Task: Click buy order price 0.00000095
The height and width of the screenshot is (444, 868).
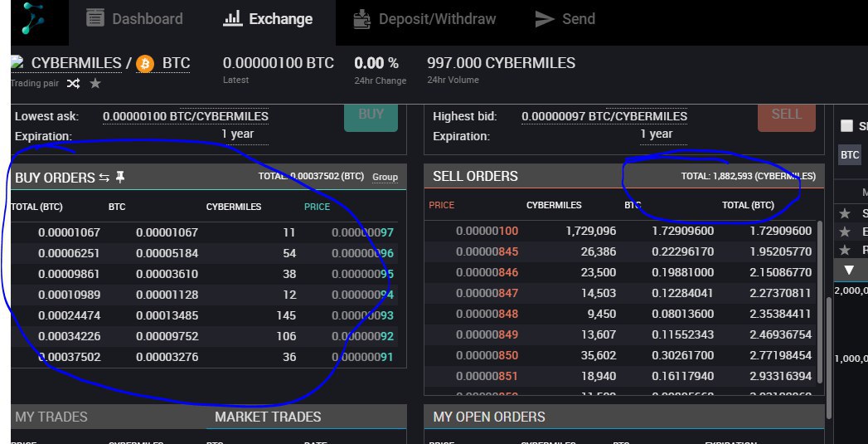Action: (x=362, y=275)
